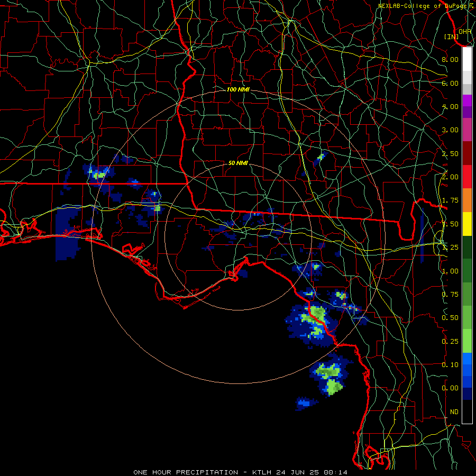476x476 pixels.
Task: Click the 0.75 legend value
Action: 450,295
